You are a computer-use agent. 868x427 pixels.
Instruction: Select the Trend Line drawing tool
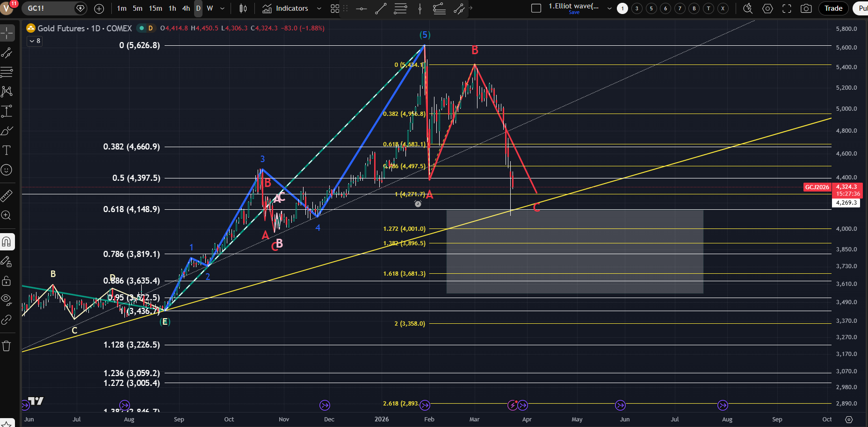[7, 53]
